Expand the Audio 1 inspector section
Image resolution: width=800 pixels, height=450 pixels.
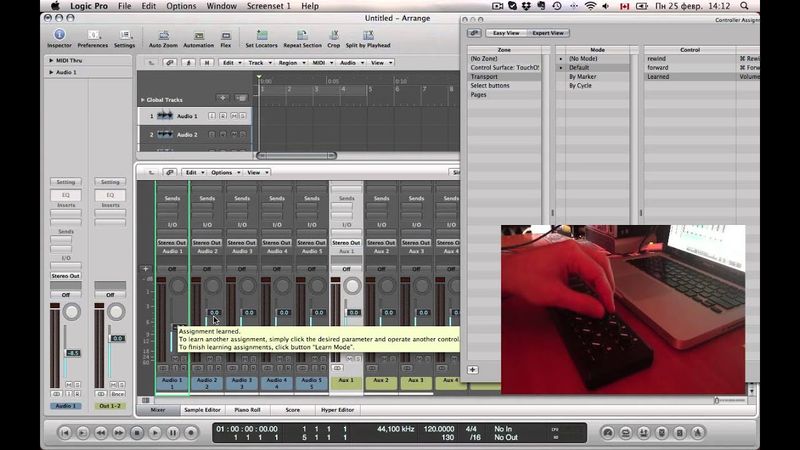point(51,72)
